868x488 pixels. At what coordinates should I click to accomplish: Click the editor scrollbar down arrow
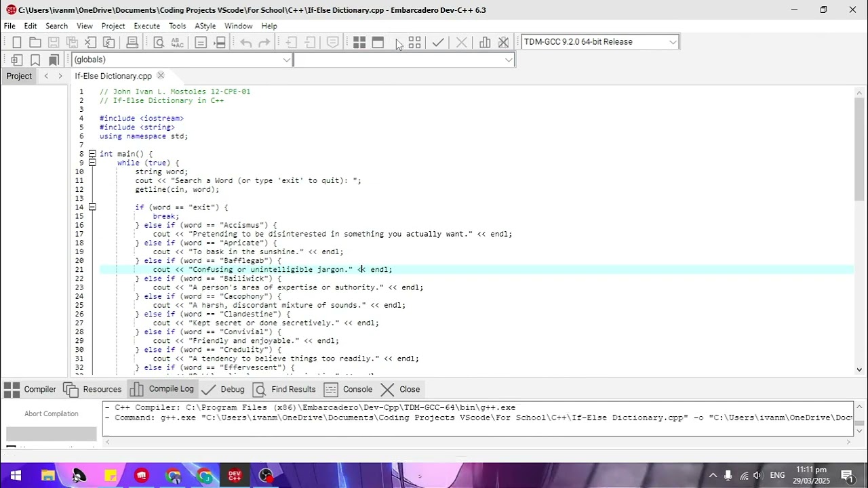[860, 370]
